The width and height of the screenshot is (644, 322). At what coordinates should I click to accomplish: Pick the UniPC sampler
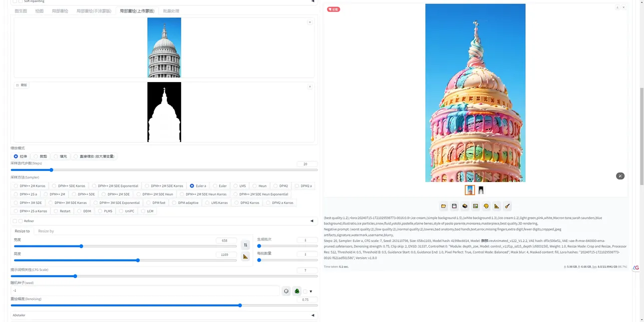coord(126,211)
